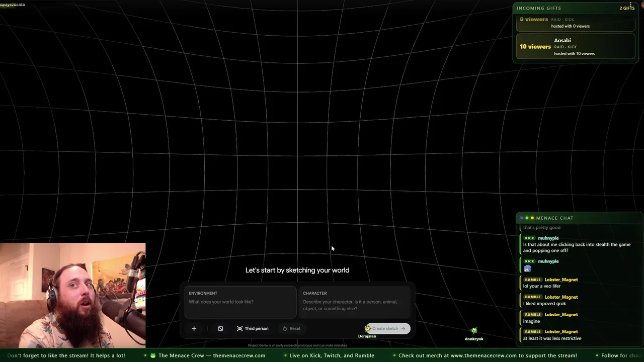Click the 'MENACE CHAT' header text
The image size is (644, 362).
pyautogui.click(x=554, y=218)
